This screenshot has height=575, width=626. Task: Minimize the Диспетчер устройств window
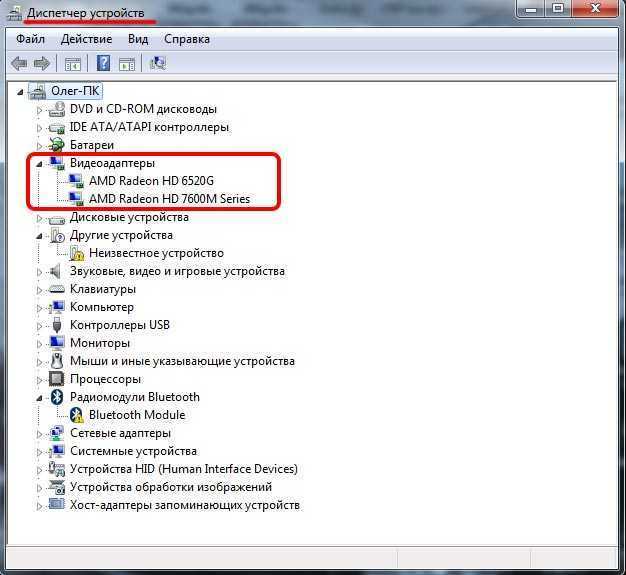coord(531,9)
